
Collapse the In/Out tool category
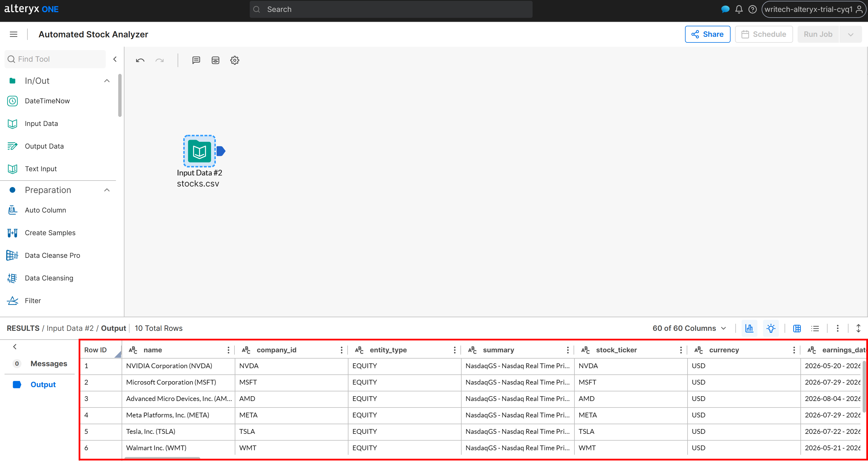coord(107,81)
